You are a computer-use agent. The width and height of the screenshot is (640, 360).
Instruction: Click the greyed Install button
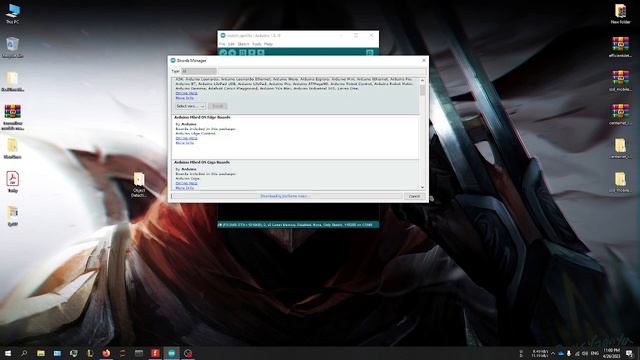[x=218, y=106]
